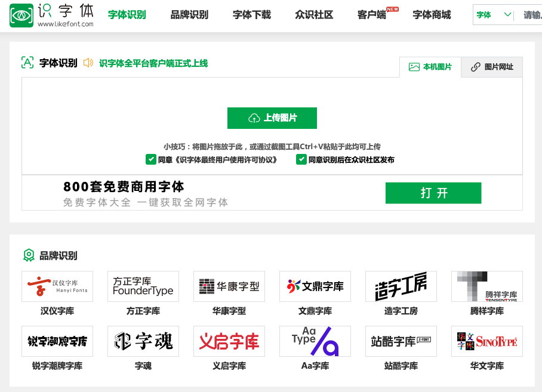
Task: Click the 站酷字库 caption link
Action: [401, 366]
